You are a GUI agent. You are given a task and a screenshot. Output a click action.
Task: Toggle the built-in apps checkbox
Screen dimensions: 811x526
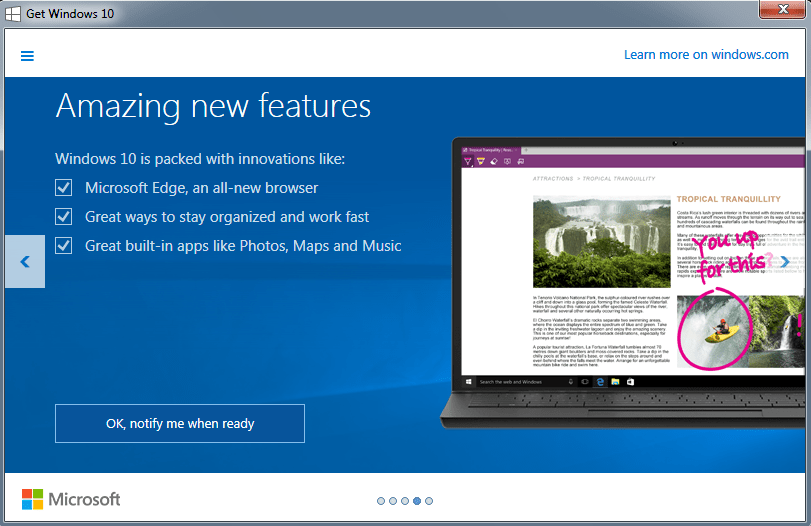click(x=64, y=246)
